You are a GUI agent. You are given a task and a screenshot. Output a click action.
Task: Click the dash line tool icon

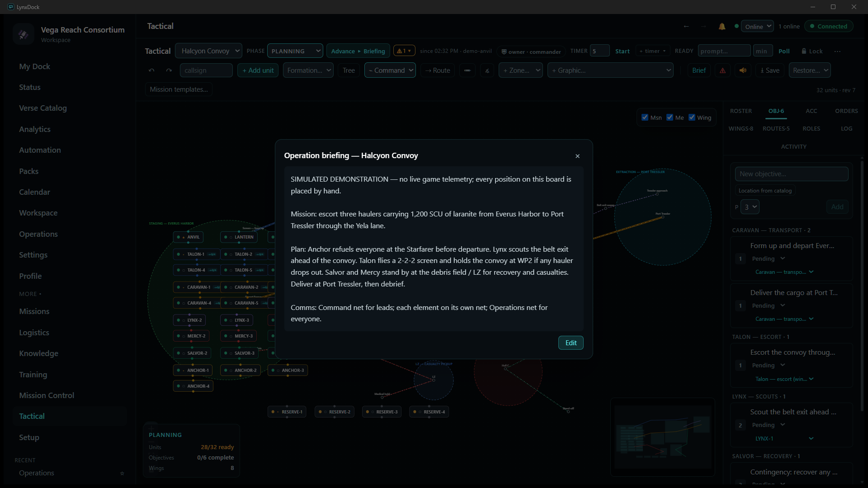pos(467,70)
